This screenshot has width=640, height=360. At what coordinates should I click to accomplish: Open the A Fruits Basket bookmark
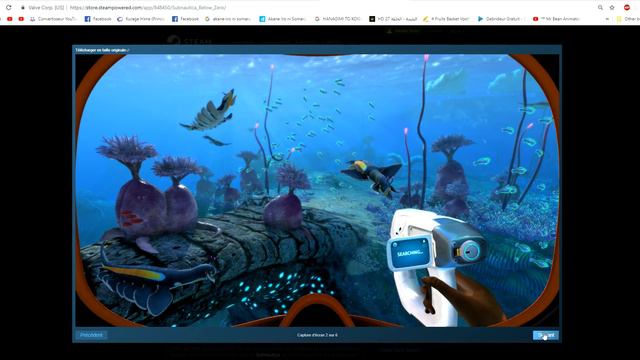(447, 19)
